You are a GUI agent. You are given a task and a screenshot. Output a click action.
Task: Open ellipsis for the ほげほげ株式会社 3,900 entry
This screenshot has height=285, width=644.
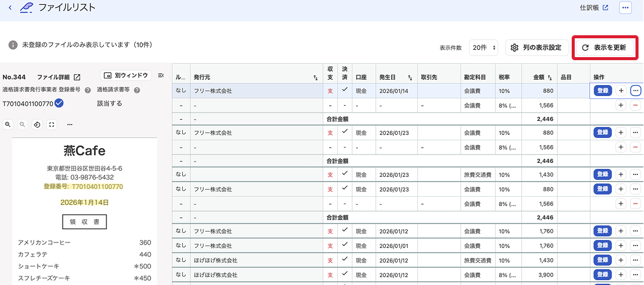pyautogui.click(x=635, y=274)
